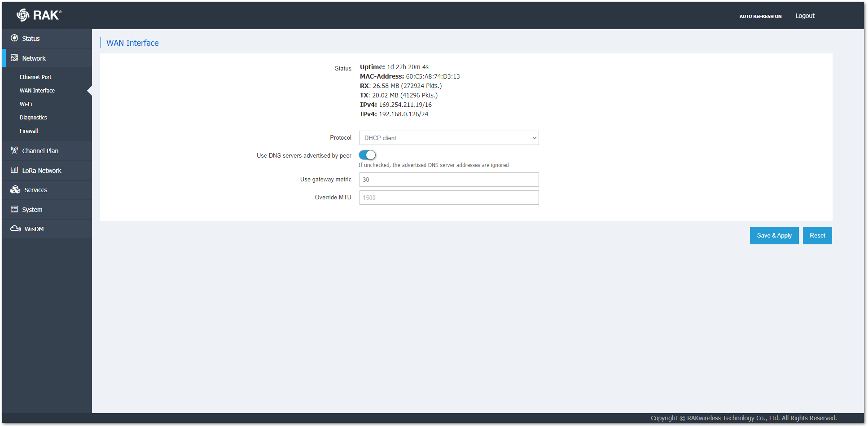
Task: Click the WAN Interface page heading
Action: (x=132, y=43)
